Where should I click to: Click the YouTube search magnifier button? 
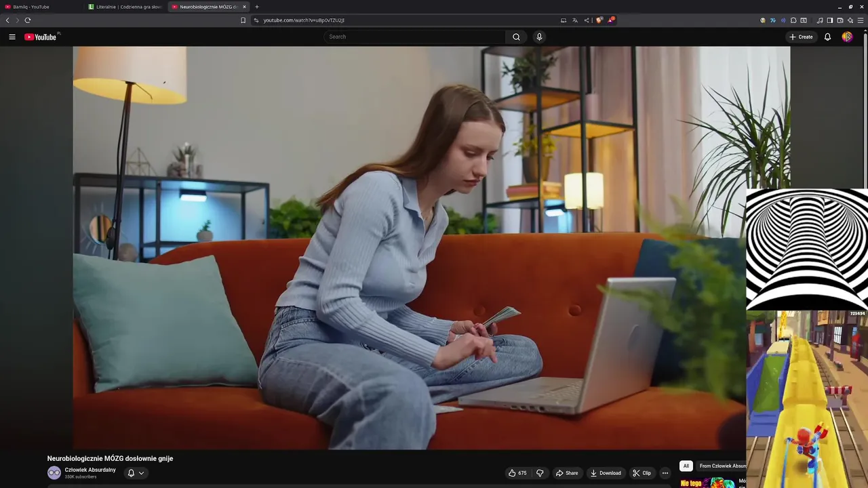516,37
